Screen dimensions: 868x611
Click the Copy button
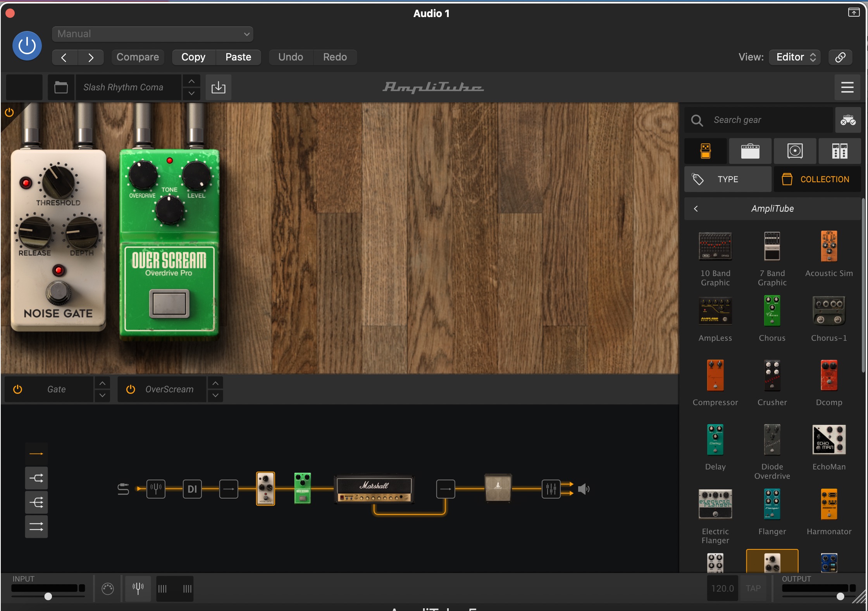click(193, 57)
